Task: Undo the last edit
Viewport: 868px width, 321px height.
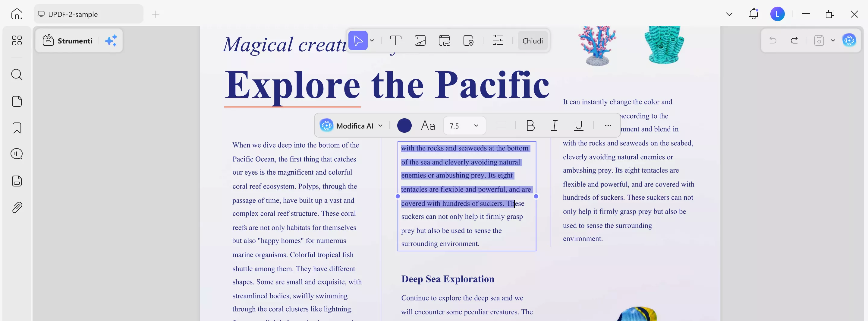Action: [773, 40]
